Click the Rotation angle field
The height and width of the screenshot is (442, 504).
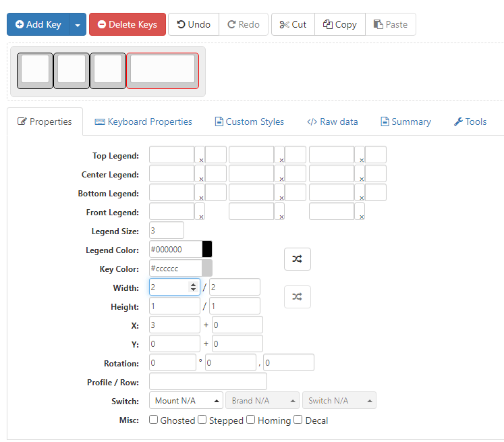173,362
